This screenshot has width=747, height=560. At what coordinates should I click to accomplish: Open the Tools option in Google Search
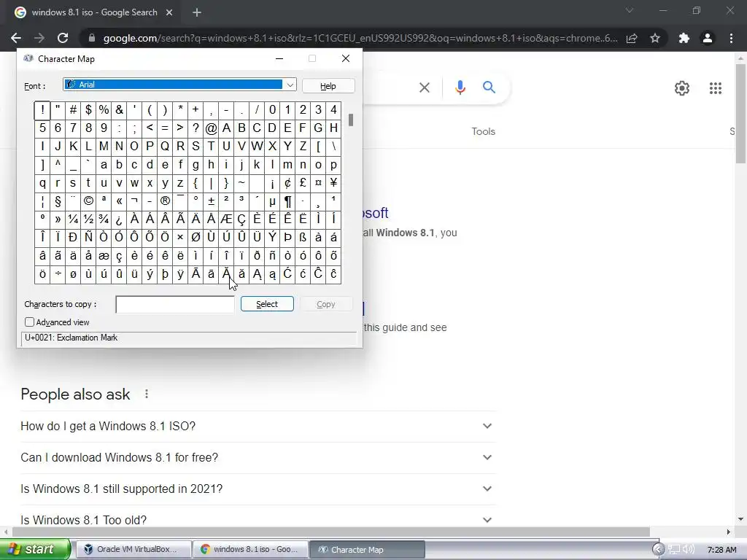pos(483,131)
